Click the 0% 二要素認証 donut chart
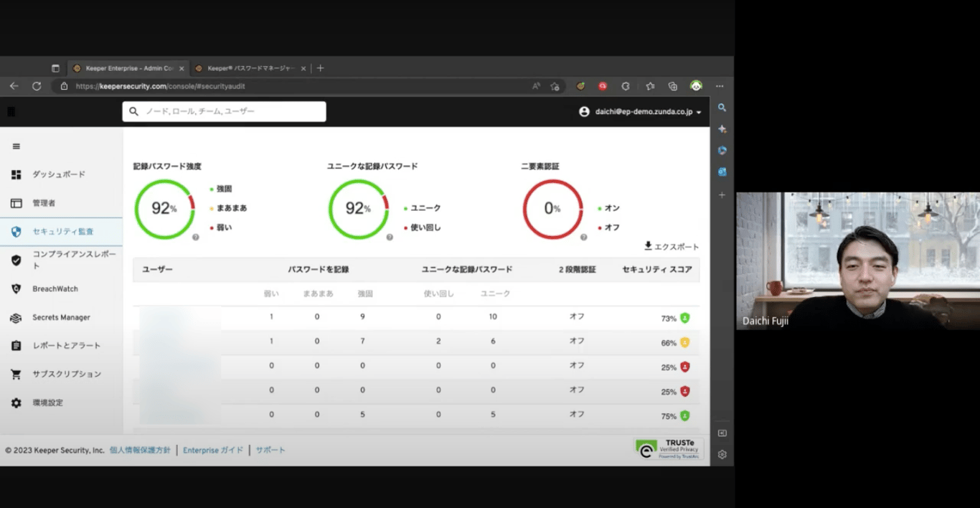Viewport: 980px width, 508px height. pyautogui.click(x=552, y=209)
